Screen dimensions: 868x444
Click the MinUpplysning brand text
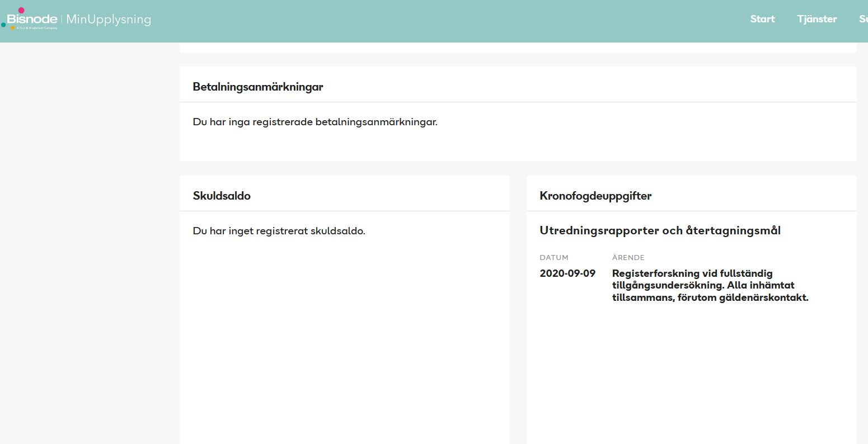(x=109, y=20)
